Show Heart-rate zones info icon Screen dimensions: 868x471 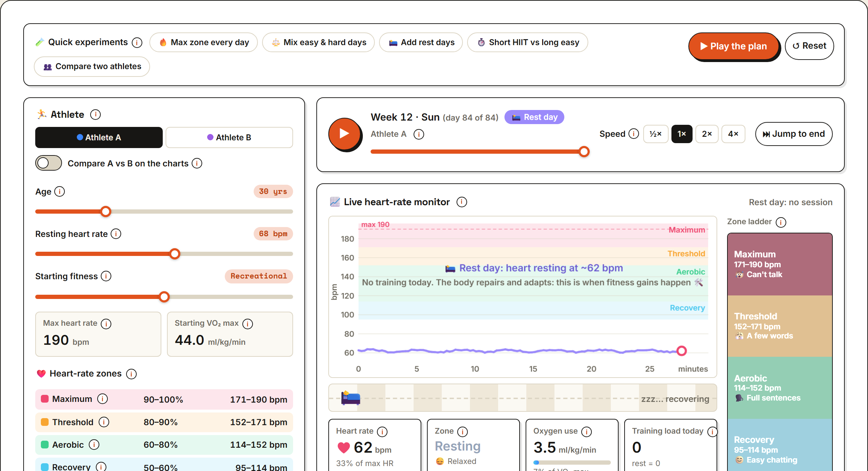click(x=131, y=374)
